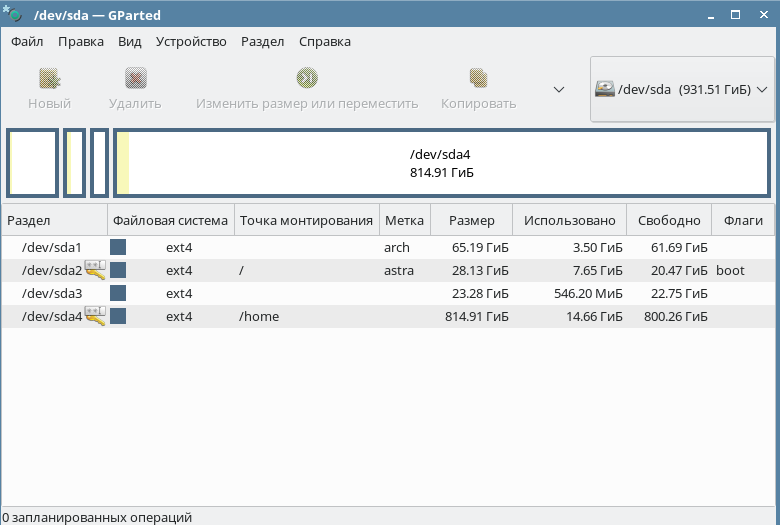This screenshot has height=525, width=780.
Task: Sort by the Раздел column header
Action: [55, 220]
